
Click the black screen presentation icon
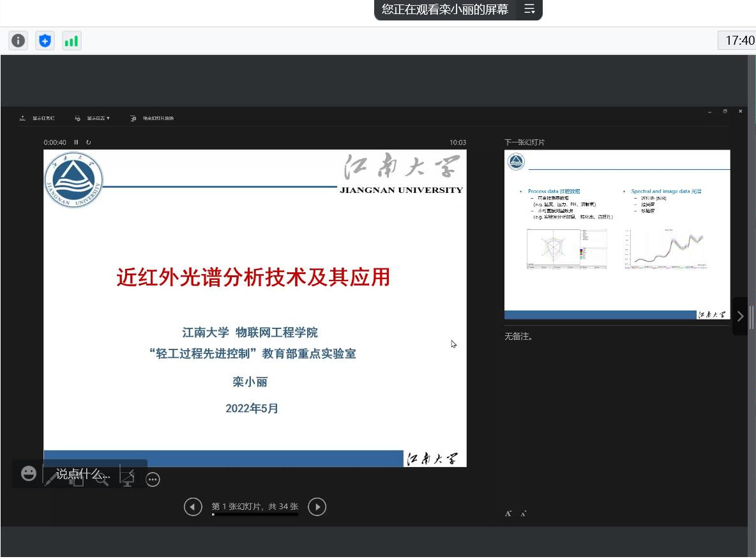coord(128,478)
